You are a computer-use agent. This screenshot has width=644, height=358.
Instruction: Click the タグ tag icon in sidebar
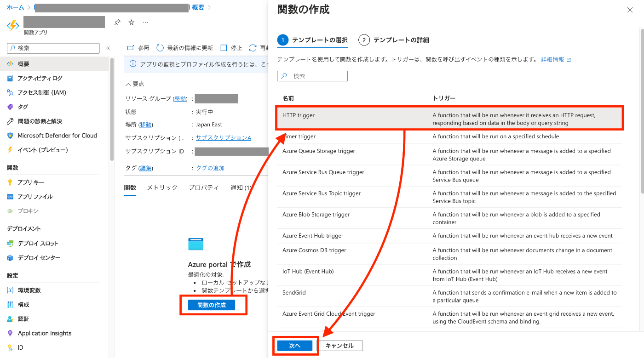tap(10, 107)
